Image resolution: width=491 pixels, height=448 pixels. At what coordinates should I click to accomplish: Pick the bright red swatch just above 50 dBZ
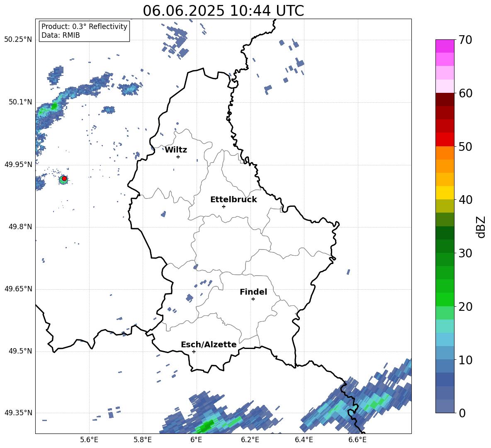click(445, 140)
